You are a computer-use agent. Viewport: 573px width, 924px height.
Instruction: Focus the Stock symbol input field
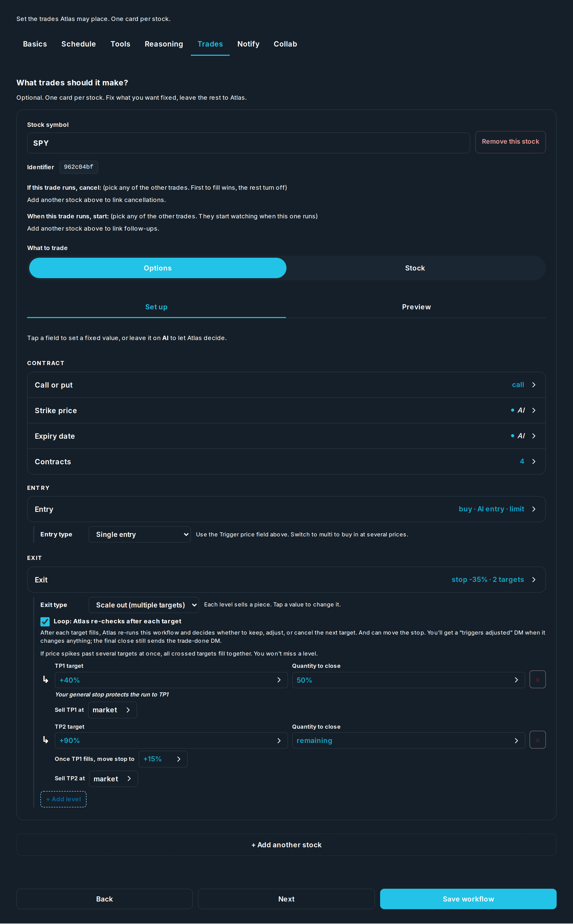pyautogui.click(x=248, y=143)
